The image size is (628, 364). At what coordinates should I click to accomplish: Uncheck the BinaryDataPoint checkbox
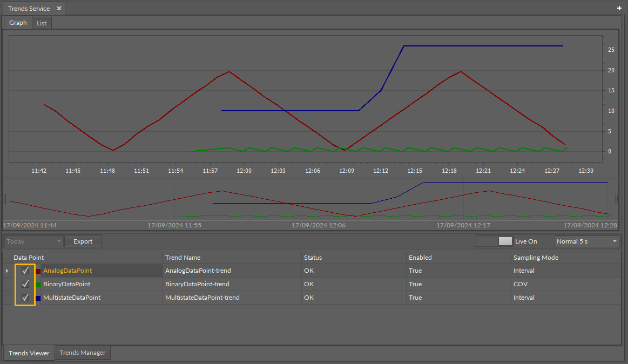[x=25, y=284]
